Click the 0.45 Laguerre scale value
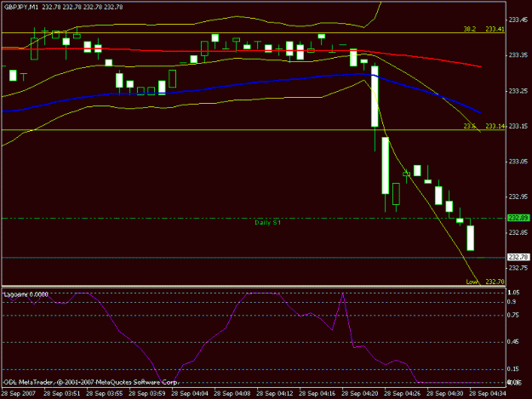The height and width of the screenshot is (399, 532). tap(513, 342)
